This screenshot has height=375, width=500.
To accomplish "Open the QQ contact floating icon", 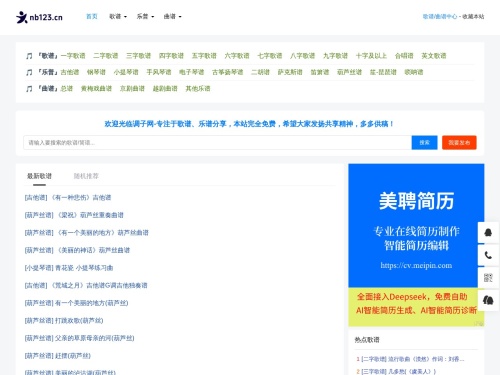I will pyautogui.click(x=488, y=232).
